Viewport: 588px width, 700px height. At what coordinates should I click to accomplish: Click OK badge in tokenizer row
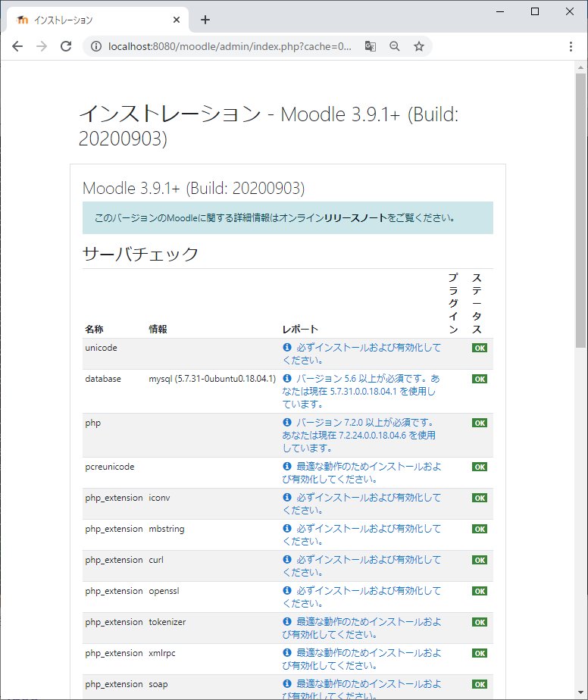pos(480,622)
